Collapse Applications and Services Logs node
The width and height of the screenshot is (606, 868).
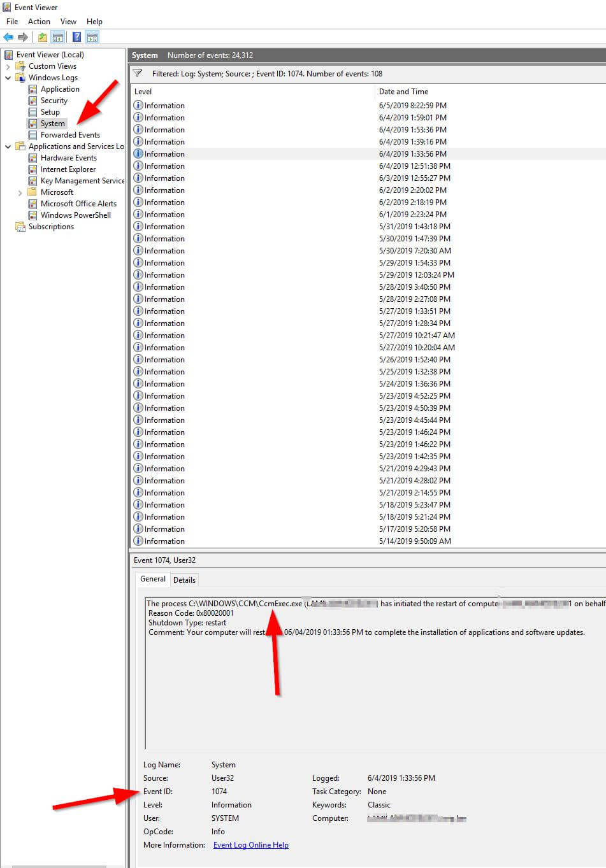[8, 146]
